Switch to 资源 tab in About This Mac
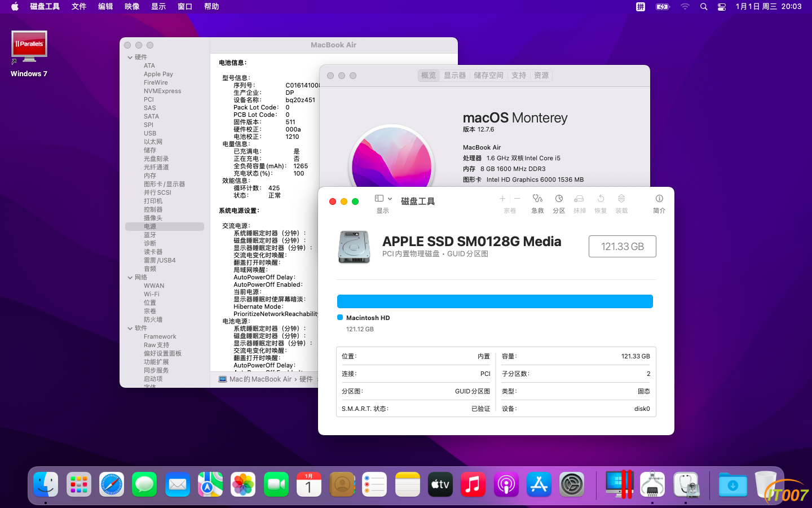This screenshot has height=508, width=812. click(541, 76)
